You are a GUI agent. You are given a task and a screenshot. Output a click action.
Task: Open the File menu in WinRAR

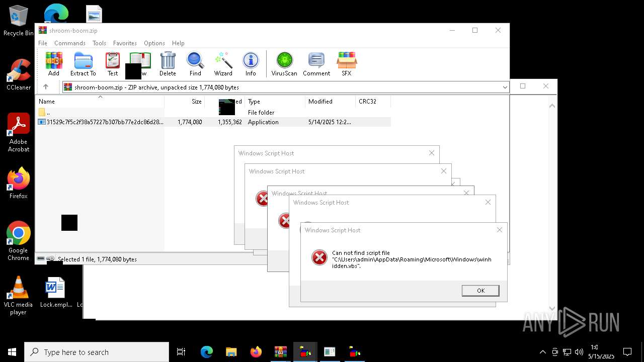coord(43,43)
